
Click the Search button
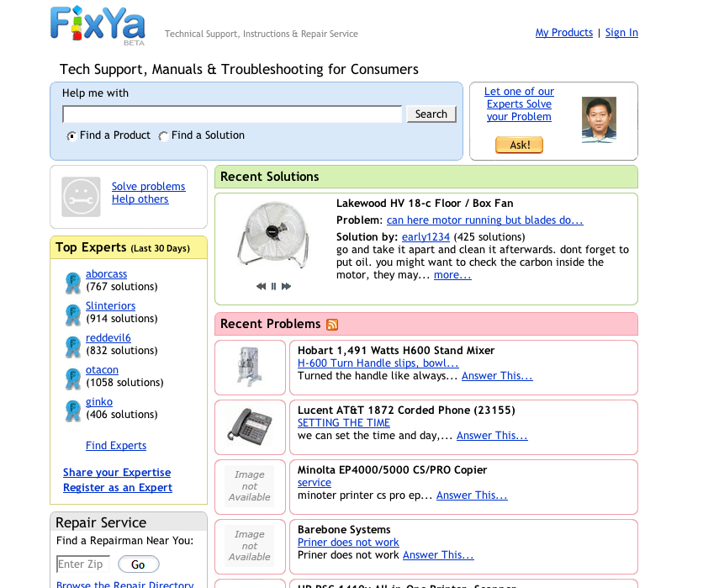click(431, 114)
